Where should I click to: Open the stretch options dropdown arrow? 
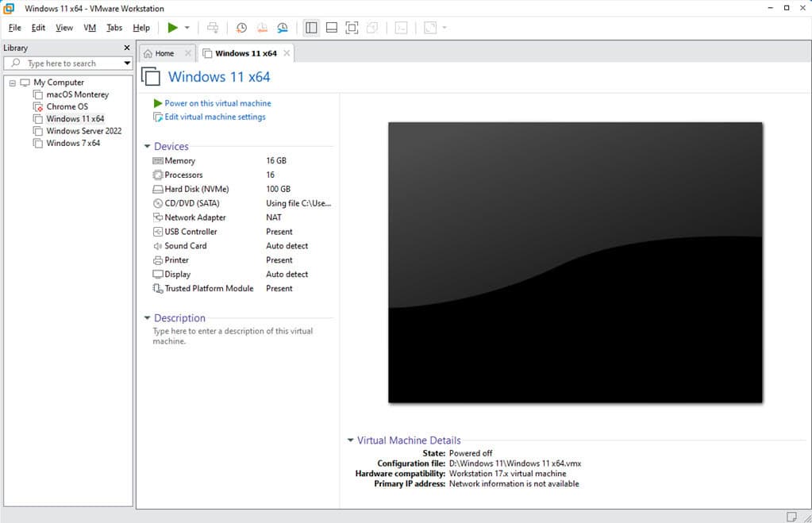[444, 28]
